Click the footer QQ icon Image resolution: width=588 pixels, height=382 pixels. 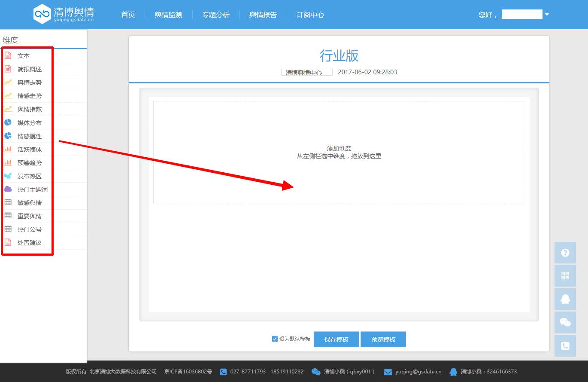pyautogui.click(x=453, y=372)
